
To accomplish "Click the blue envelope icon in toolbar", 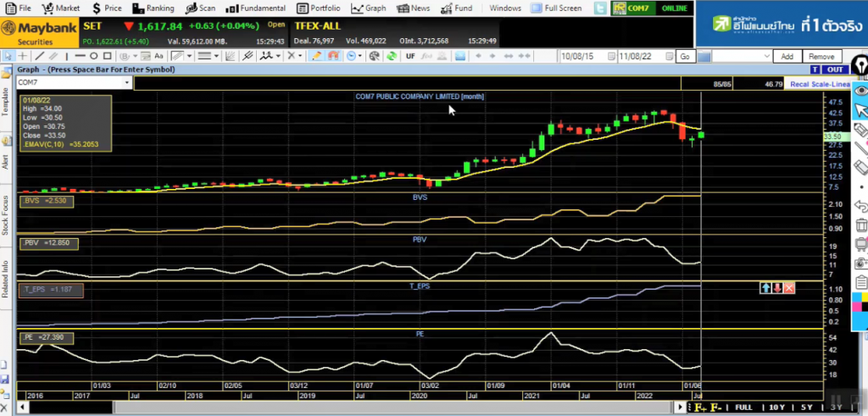I will coord(460,56).
